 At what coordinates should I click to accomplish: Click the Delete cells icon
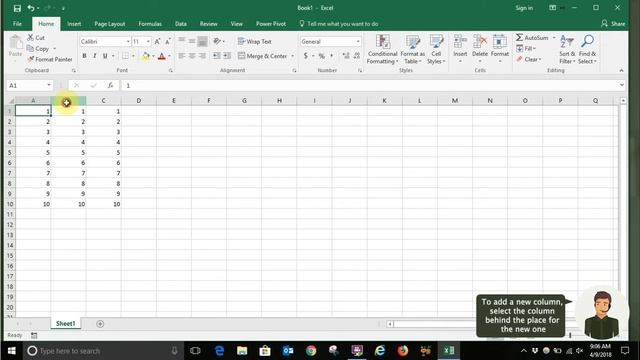click(480, 41)
